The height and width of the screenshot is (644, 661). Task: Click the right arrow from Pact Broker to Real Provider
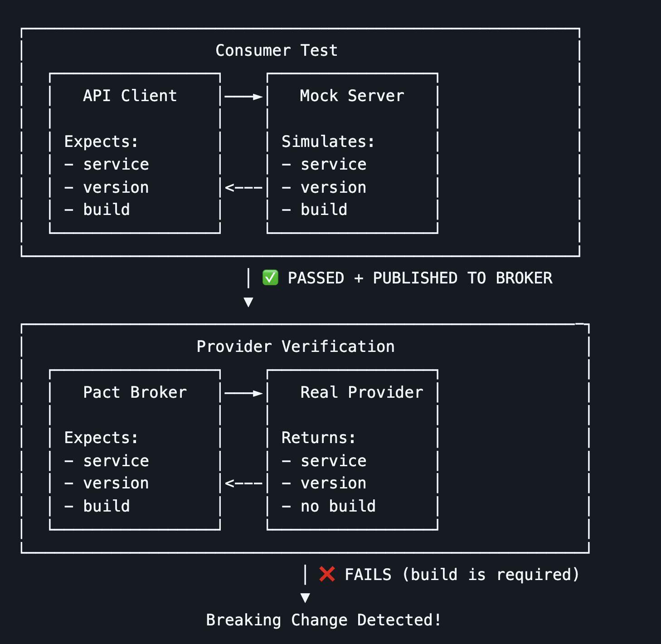pyautogui.click(x=243, y=393)
